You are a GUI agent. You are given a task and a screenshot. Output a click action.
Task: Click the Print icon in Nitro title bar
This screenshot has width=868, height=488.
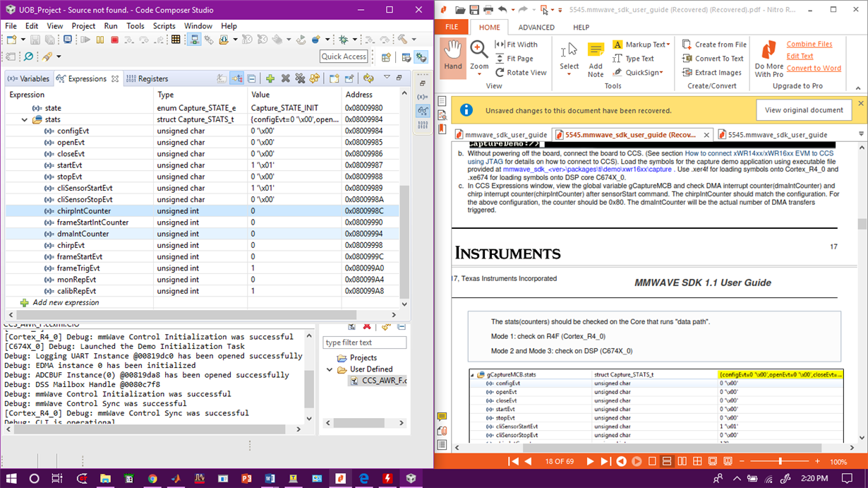(x=488, y=10)
